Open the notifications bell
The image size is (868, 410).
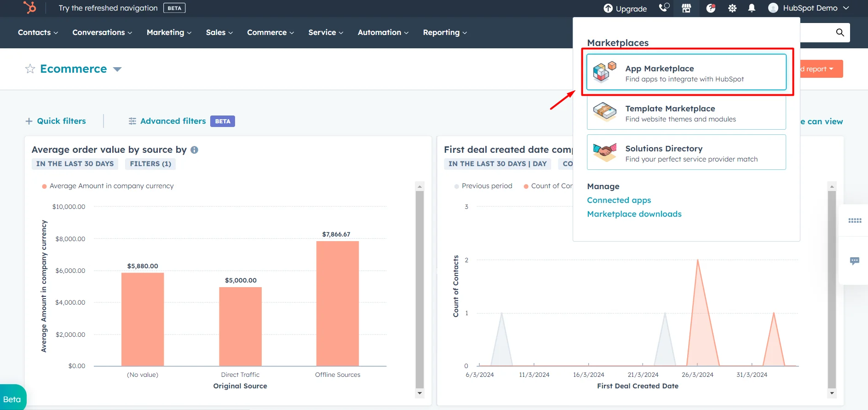[752, 8]
